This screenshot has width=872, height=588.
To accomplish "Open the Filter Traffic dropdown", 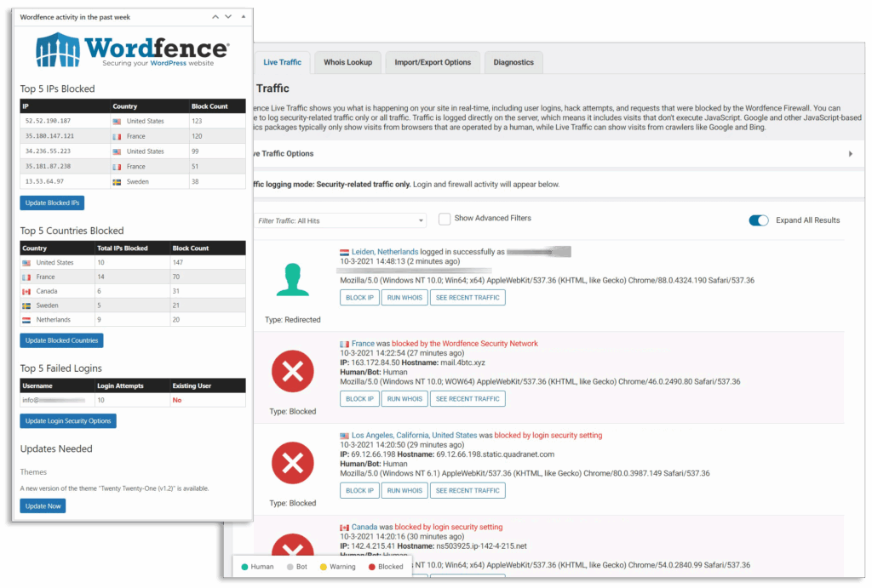I will 341,220.
